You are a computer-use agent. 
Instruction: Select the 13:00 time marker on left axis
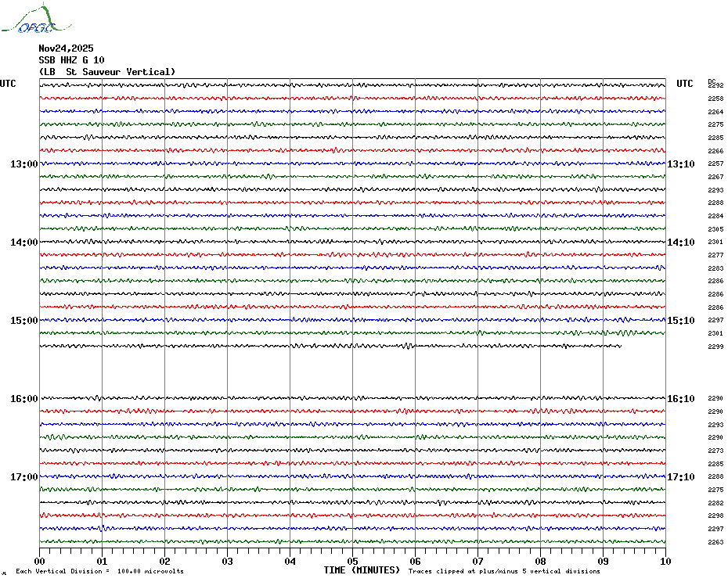[x=24, y=164]
